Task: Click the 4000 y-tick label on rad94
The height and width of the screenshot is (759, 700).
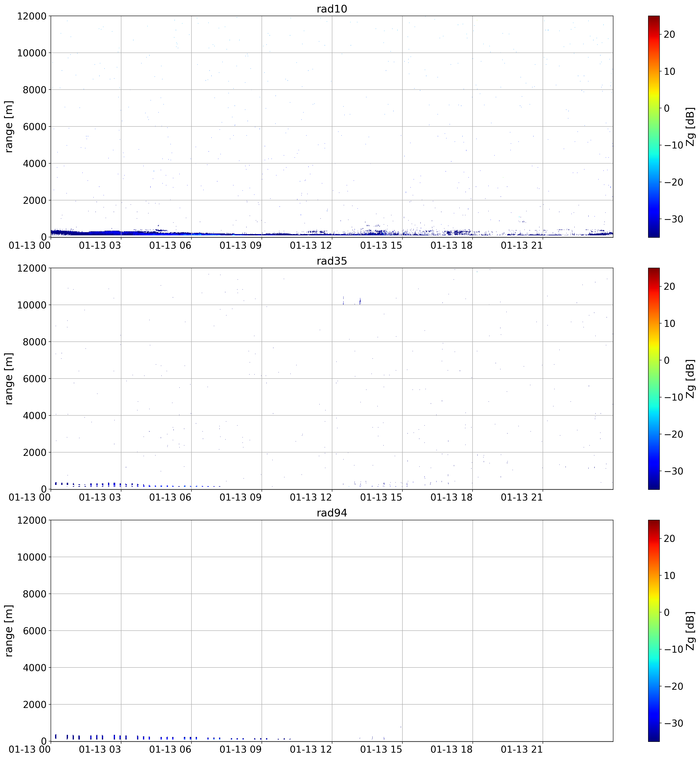Action: pyautogui.click(x=35, y=668)
